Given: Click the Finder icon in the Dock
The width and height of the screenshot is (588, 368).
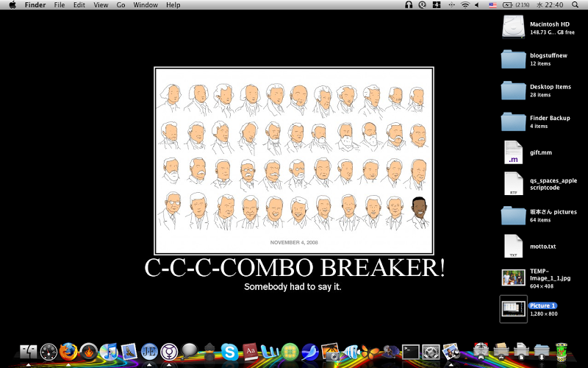Looking at the screenshot, I should point(29,353).
